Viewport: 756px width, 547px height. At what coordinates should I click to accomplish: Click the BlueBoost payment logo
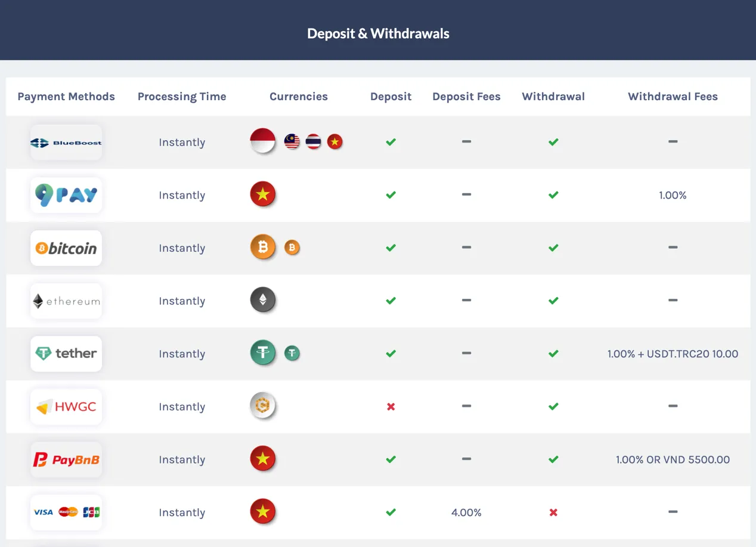click(66, 143)
